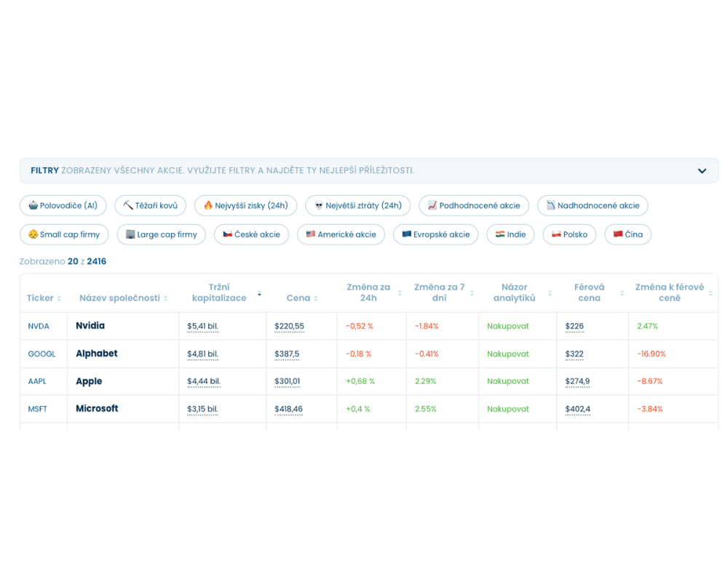Select the Čína flag filter

point(628,234)
